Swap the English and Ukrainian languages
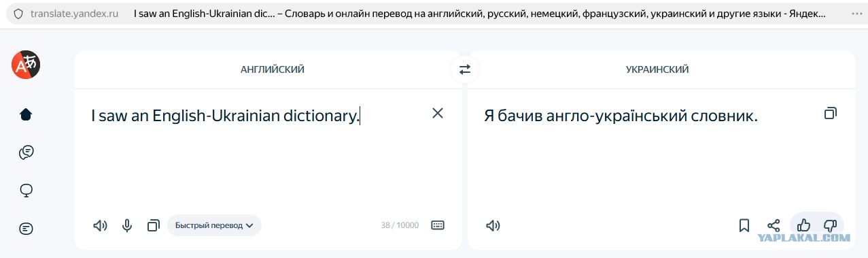The height and width of the screenshot is (258, 868). click(465, 69)
